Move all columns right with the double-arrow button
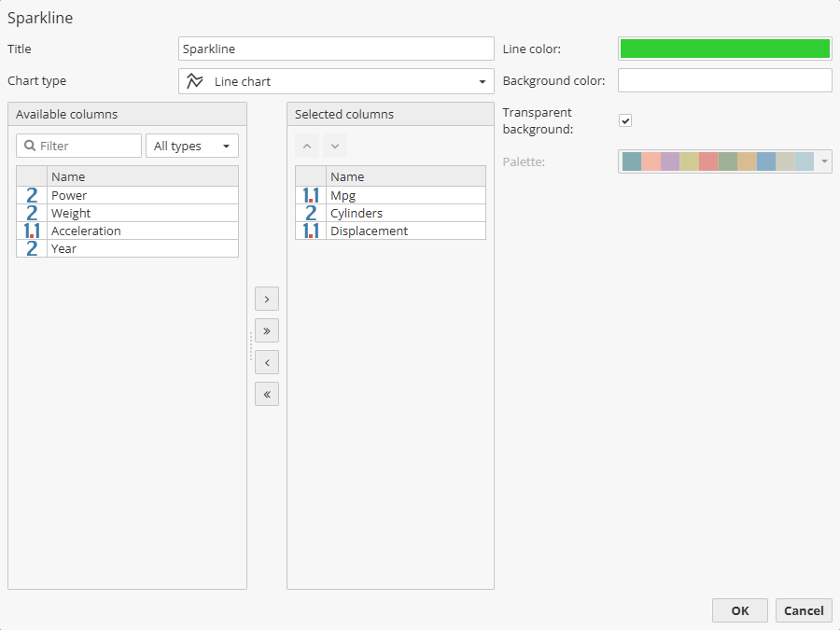Image resolution: width=840 pixels, height=630 pixels. click(x=266, y=330)
